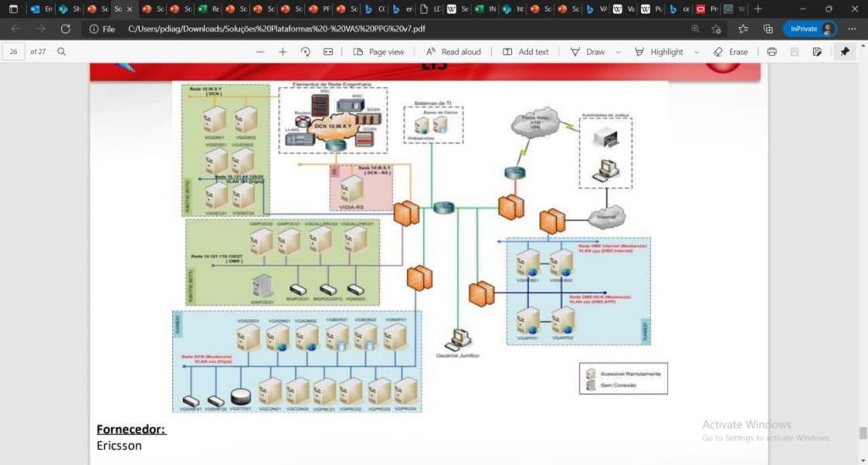This screenshot has width=868, height=465.
Task: Switch to the PowerPoint PF tab
Action: click(320, 8)
